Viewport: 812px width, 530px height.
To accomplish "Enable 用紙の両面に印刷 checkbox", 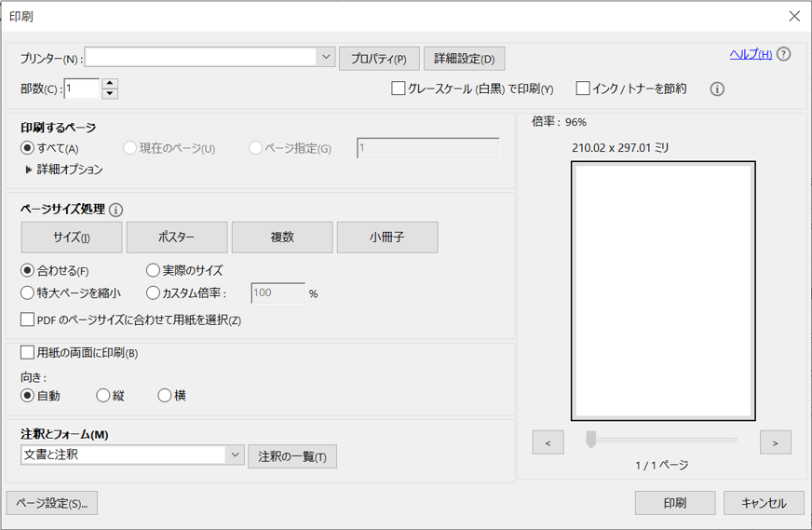I will tap(27, 353).
